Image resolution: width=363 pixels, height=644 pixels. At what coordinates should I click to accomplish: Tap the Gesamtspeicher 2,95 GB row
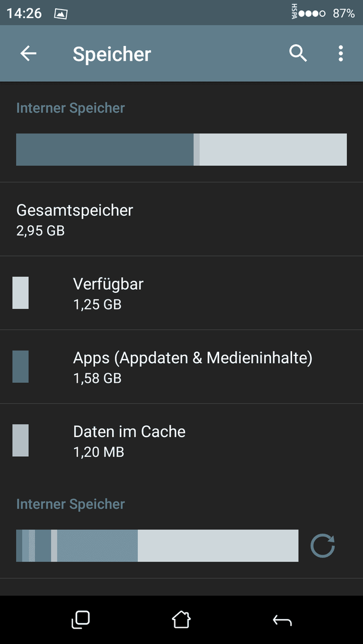(x=181, y=219)
